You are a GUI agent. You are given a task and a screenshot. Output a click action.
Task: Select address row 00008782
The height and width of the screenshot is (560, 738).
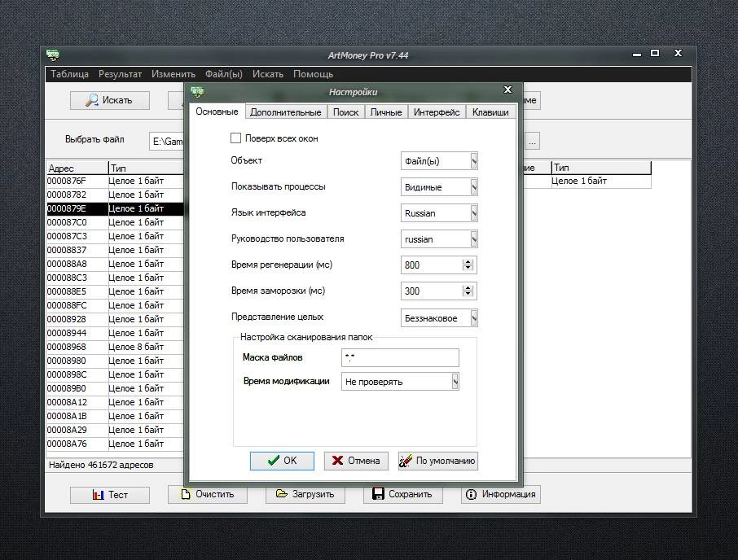pos(115,195)
